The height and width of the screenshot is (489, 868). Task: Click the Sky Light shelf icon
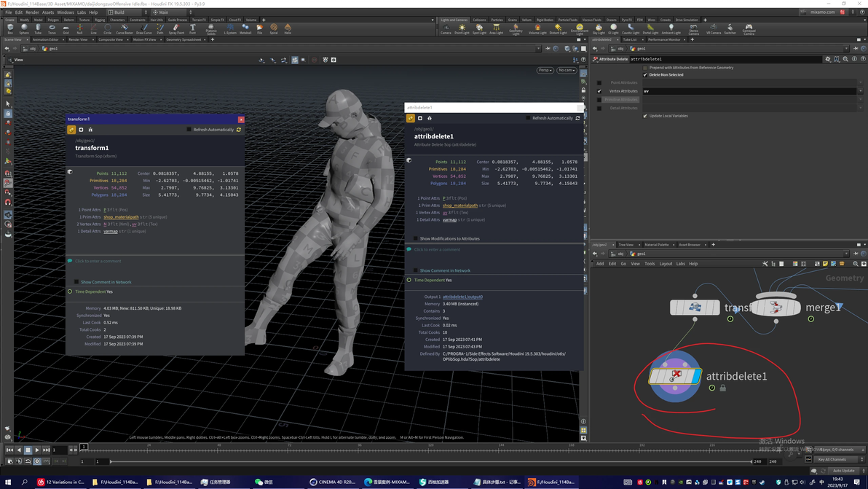click(598, 29)
